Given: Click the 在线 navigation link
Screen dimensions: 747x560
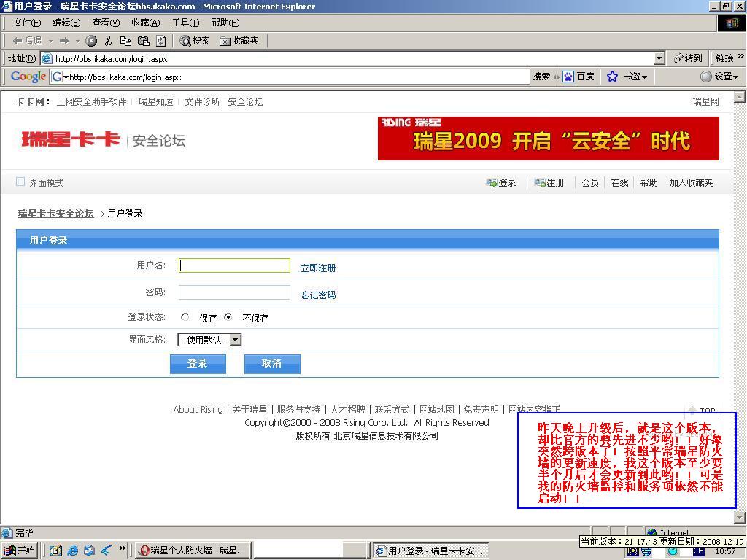Looking at the screenshot, I should click(x=619, y=183).
